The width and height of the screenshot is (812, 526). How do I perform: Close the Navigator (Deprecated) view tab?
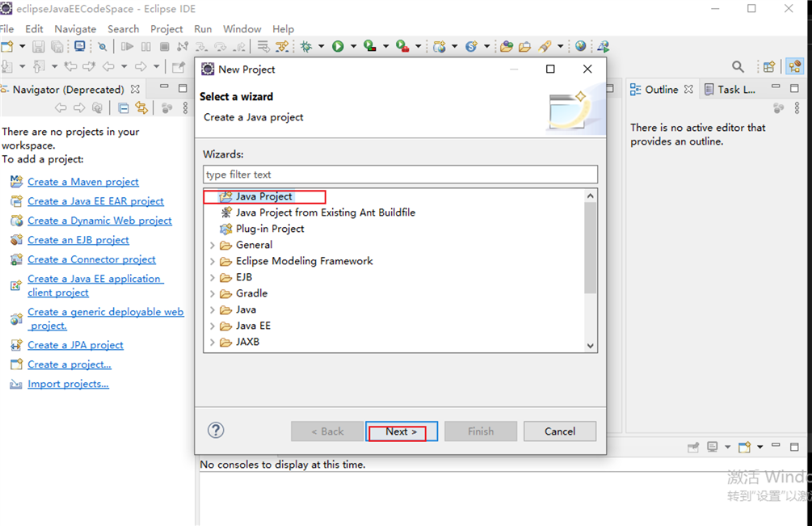click(x=135, y=89)
